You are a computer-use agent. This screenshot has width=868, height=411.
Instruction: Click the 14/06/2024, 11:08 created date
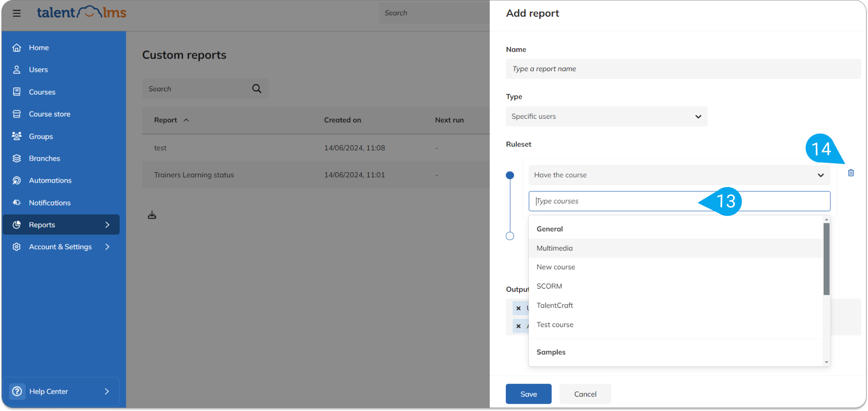354,148
